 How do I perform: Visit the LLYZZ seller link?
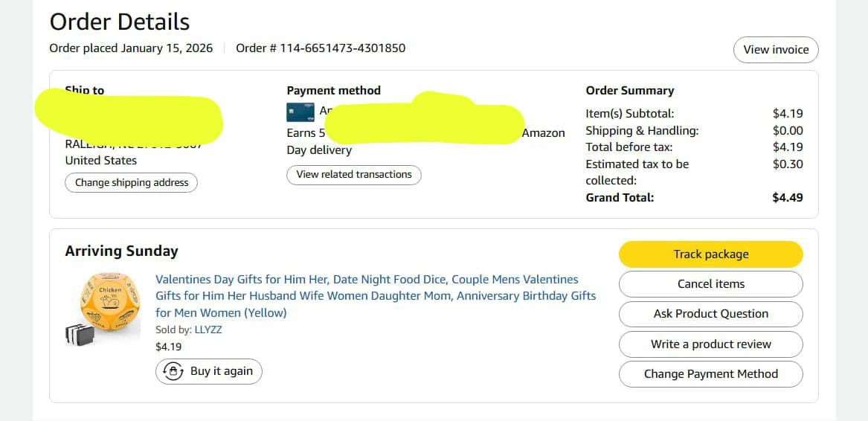click(208, 330)
